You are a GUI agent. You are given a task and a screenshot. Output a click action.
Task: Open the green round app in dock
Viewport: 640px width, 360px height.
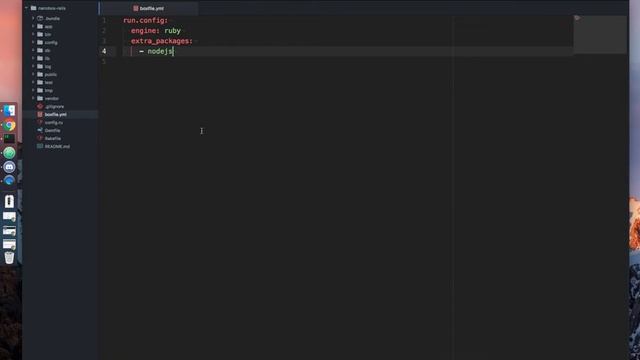click(x=9, y=153)
